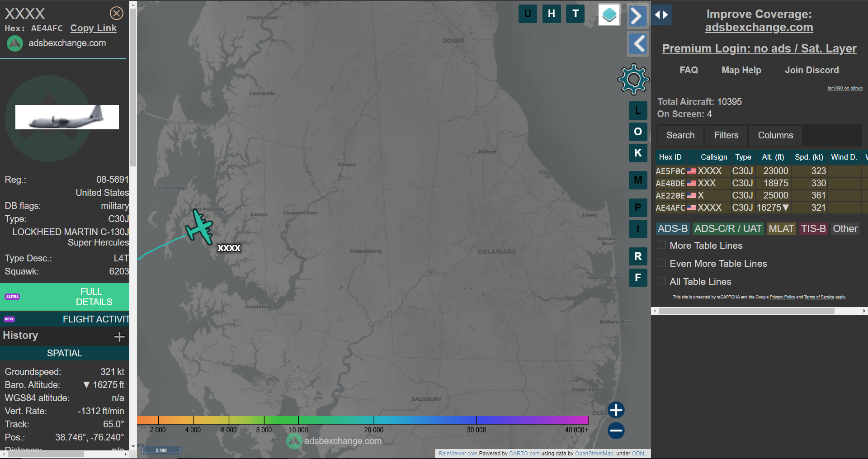Image resolution: width=868 pixels, height=459 pixels.
Task: Open the Filters tab
Action: point(726,135)
